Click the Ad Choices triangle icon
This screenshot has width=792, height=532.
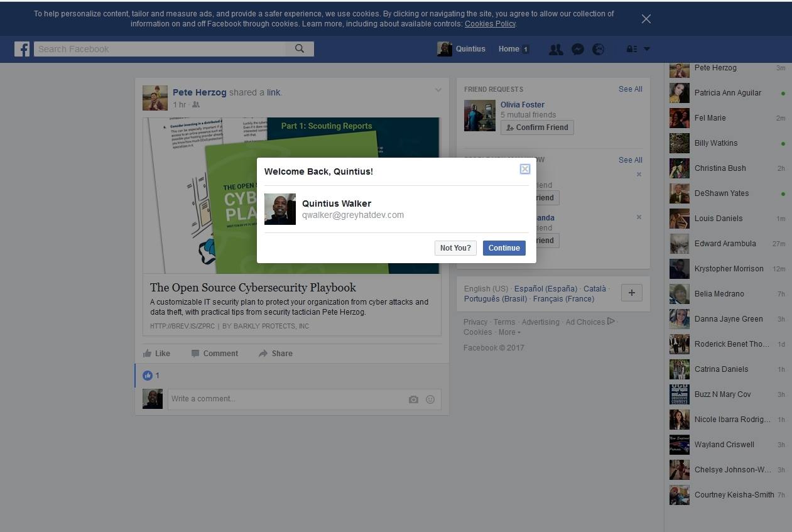tap(611, 322)
